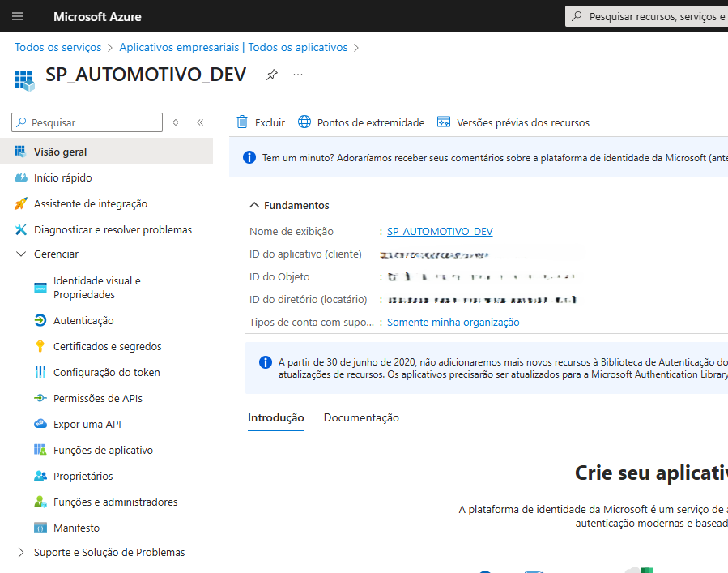This screenshot has width=728, height=573.
Task: Open Somente minha organização link
Action: pos(453,322)
